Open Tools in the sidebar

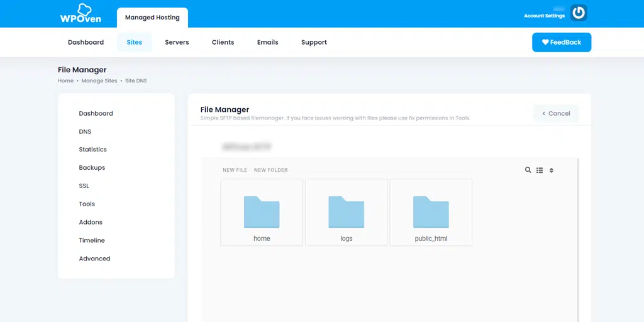point(87,204)
